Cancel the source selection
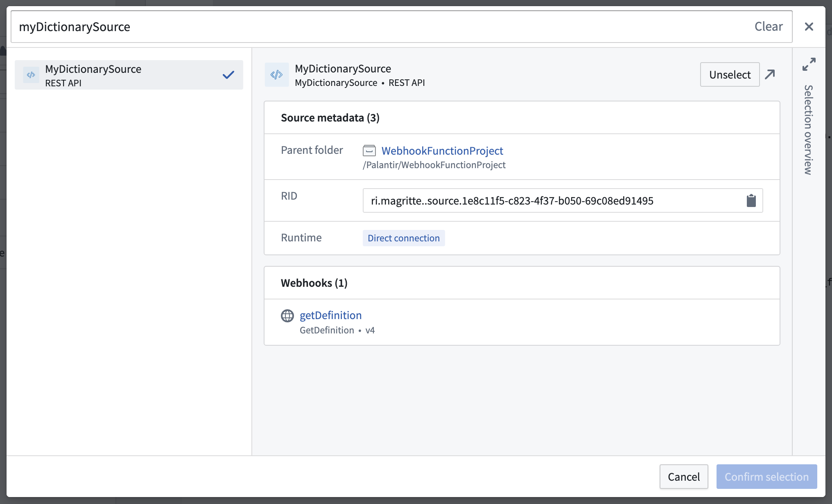The width and height of the screenshot is (832, 504). (x=683, y=477)
